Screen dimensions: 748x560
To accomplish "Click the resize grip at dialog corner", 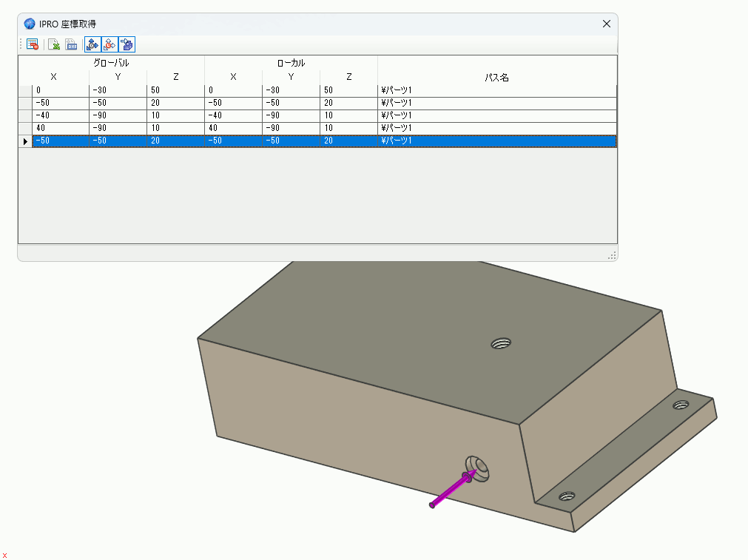I will tap(612, 255).
